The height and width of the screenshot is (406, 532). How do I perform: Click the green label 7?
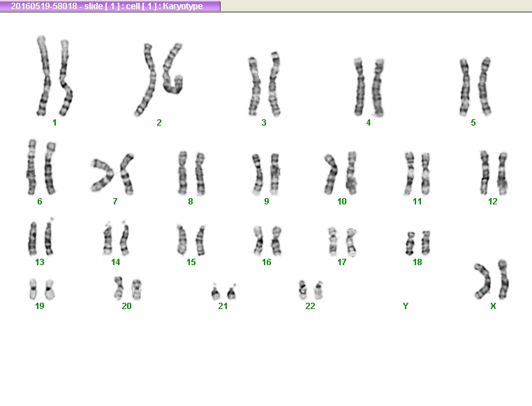pyautogui.click(x=115, y=202)
